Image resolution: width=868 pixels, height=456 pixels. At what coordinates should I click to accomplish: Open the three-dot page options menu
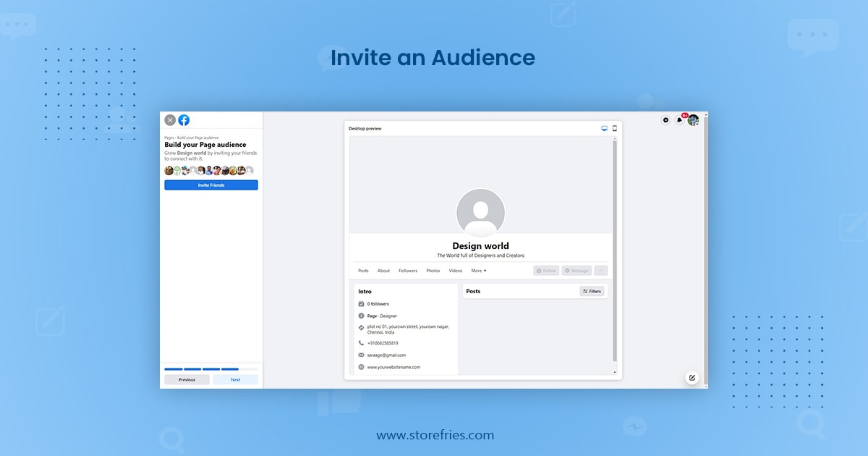coord(600,271)
